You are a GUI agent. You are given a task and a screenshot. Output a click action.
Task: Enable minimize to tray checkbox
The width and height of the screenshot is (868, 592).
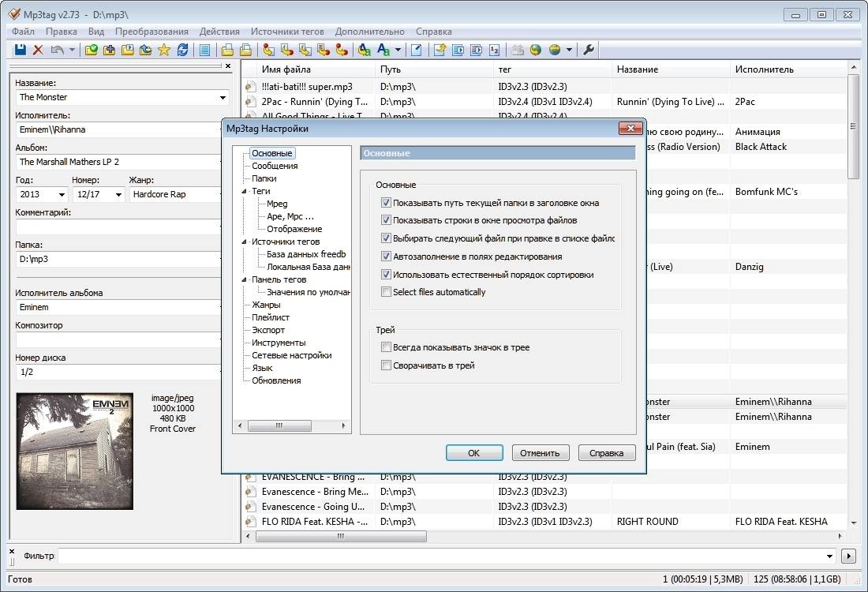[x=386, y=365]
